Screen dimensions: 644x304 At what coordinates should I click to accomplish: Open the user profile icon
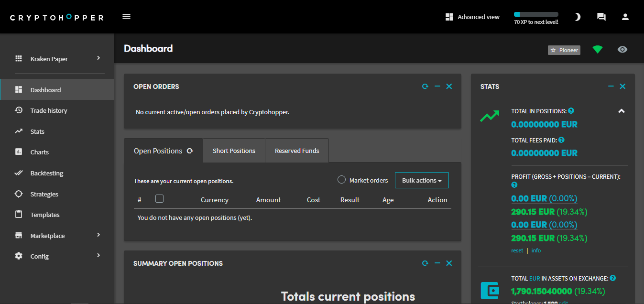coord(625,17)
